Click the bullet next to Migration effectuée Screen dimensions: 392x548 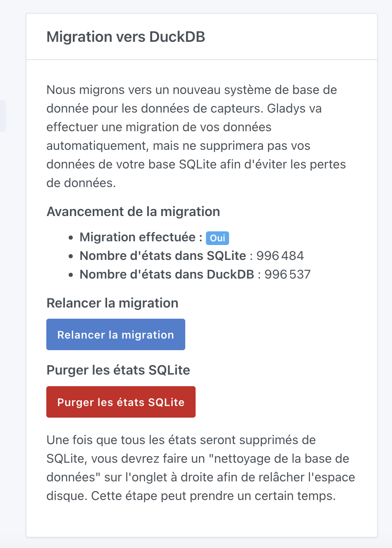pos(70,237)
